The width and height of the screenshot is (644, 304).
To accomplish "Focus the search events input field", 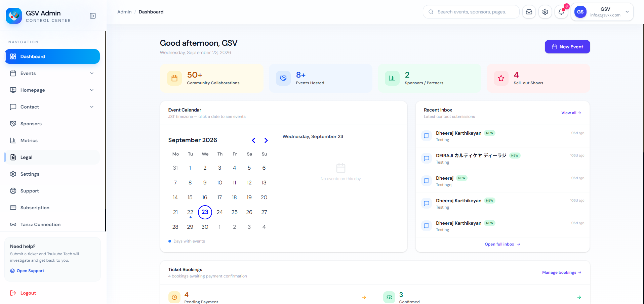I will click(471, 12).
